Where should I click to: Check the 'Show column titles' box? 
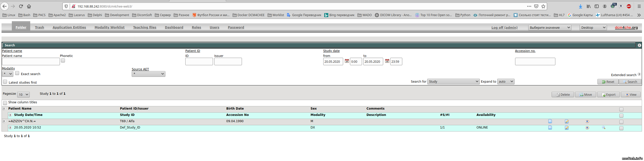[x=5, y=103]
